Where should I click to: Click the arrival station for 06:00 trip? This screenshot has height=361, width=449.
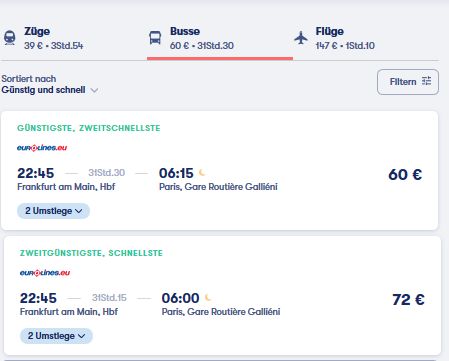(221, 312)
